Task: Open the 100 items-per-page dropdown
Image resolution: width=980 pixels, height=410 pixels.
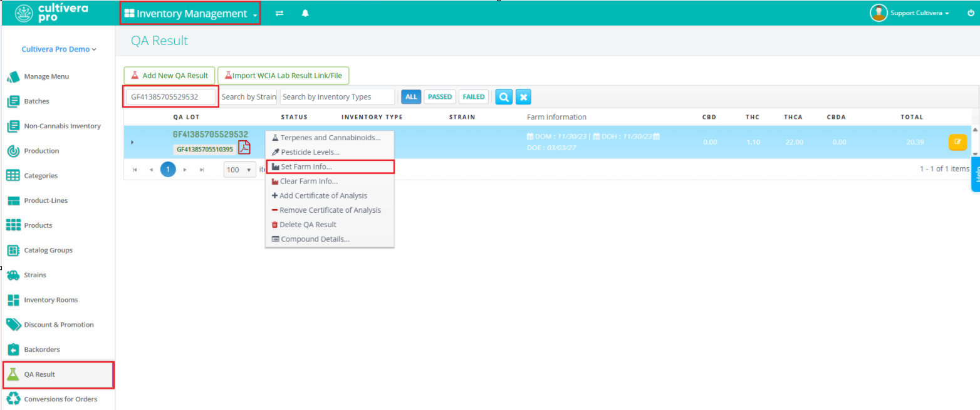Action: pos(240,170)
